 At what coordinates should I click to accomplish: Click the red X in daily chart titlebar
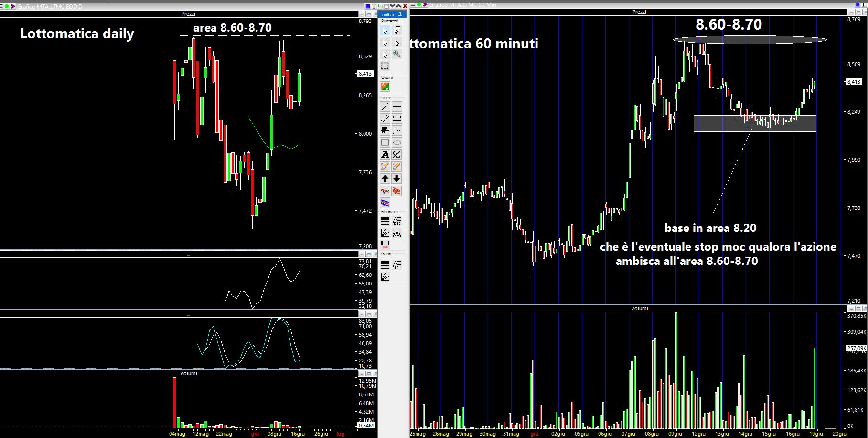pos(405,6)
